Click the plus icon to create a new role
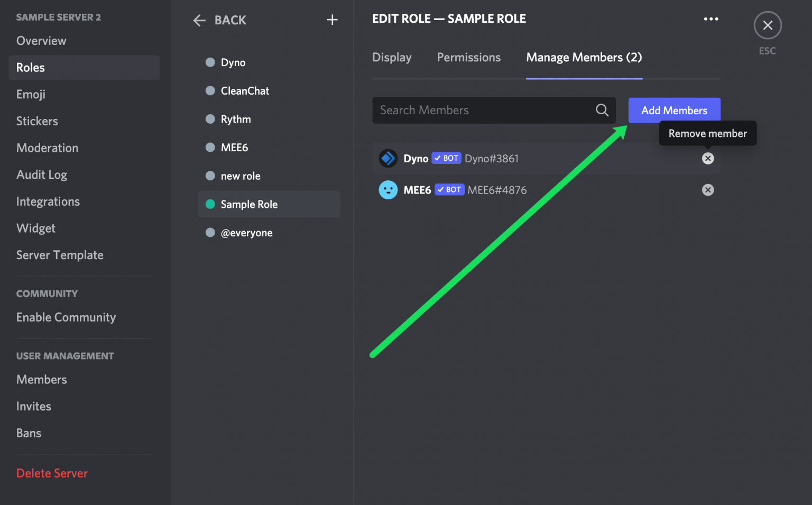 coord(332,20)
